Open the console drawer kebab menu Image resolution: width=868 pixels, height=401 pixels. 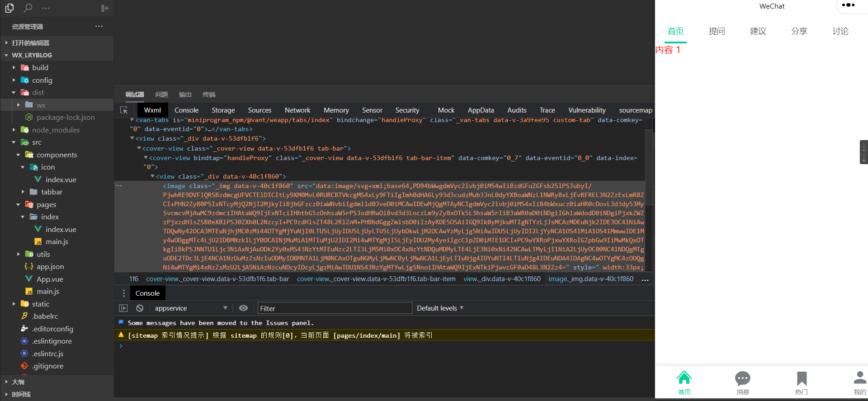pyautogui.click(x=124, y=293)
